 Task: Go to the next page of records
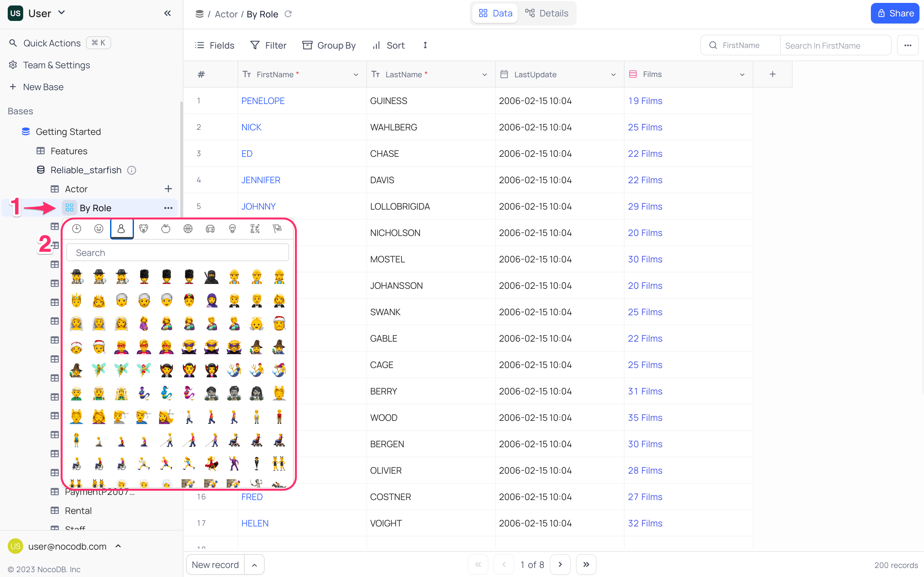pos(560,564)
